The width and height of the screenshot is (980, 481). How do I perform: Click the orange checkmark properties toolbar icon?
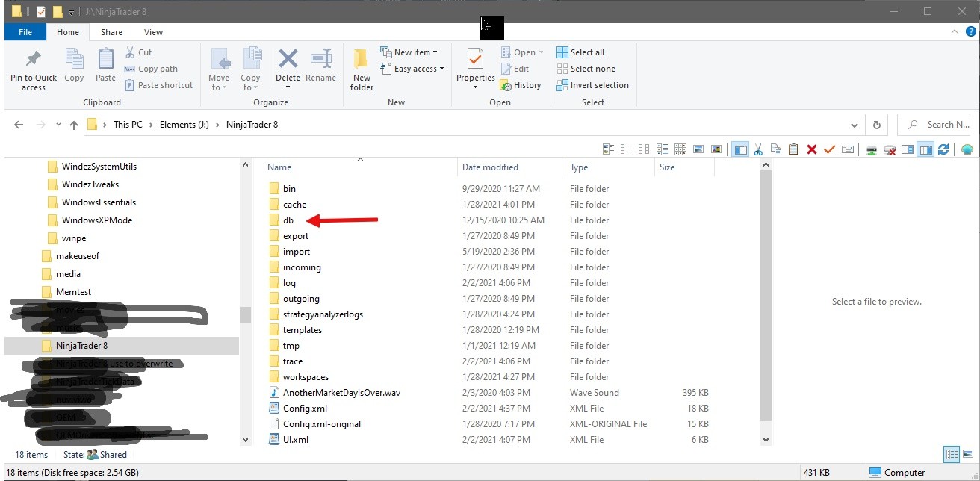(829, 149)
